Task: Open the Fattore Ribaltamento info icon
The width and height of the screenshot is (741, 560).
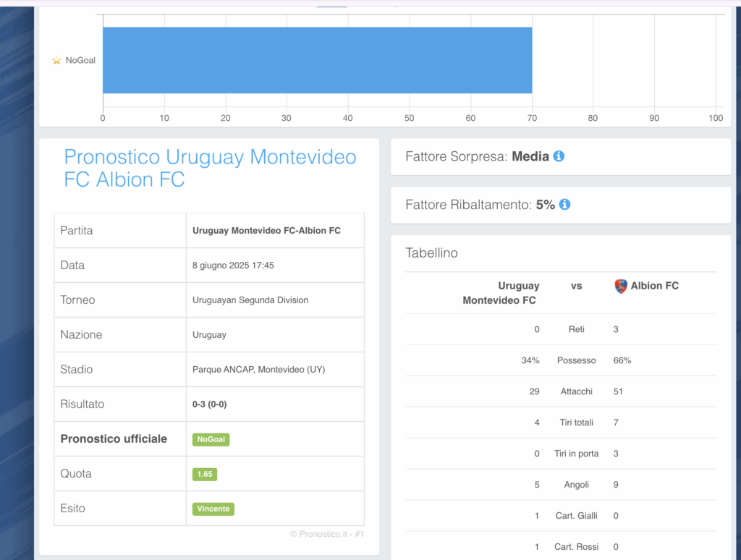Action: click(564, 204)
